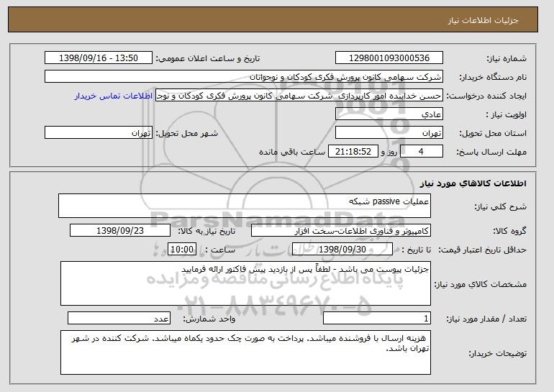
Task: Click the حداقل تاریخ اعتبار قیمت label
Action: point(483,250)
